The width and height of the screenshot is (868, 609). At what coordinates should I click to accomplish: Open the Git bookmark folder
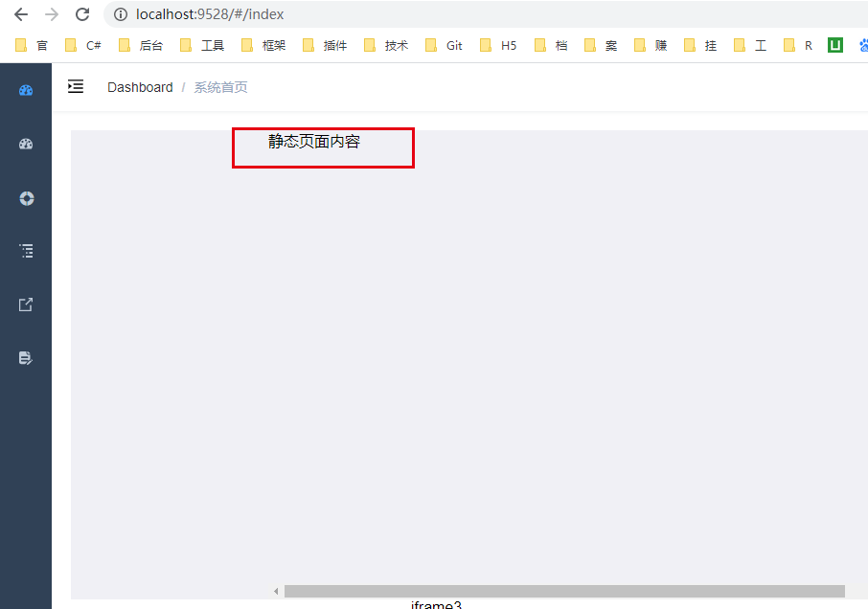(x=444, y=45)
